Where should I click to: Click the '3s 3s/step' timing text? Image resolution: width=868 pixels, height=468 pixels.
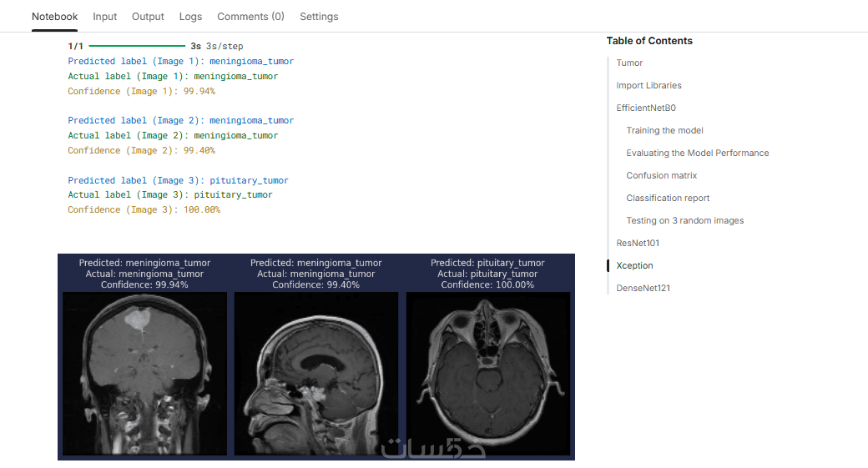pyautogui.click(x=217, y=47)
